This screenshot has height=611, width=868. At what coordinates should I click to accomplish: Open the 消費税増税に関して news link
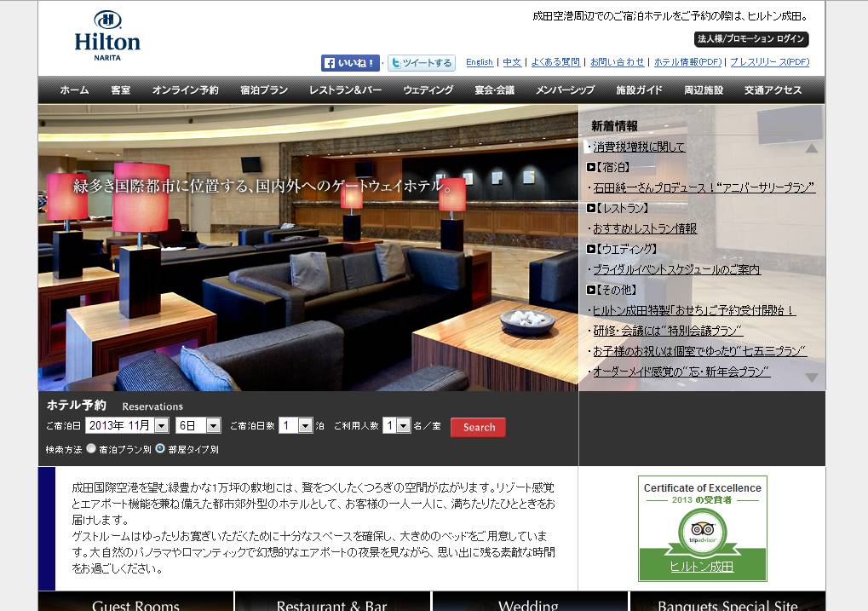(x=639, y=147)
